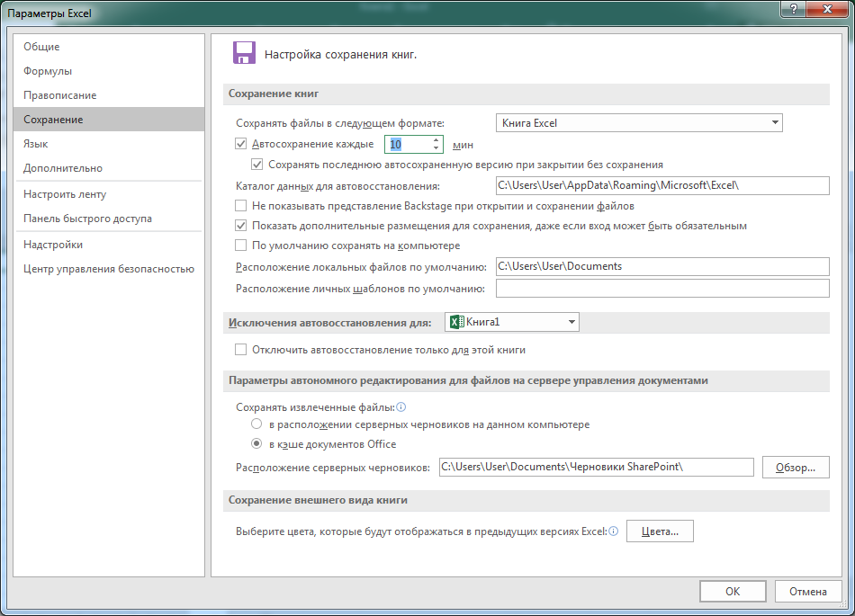Open the Книга Excel file format dropdown
The height and width of the screenshot is (616, 855).
coord(639,123)
